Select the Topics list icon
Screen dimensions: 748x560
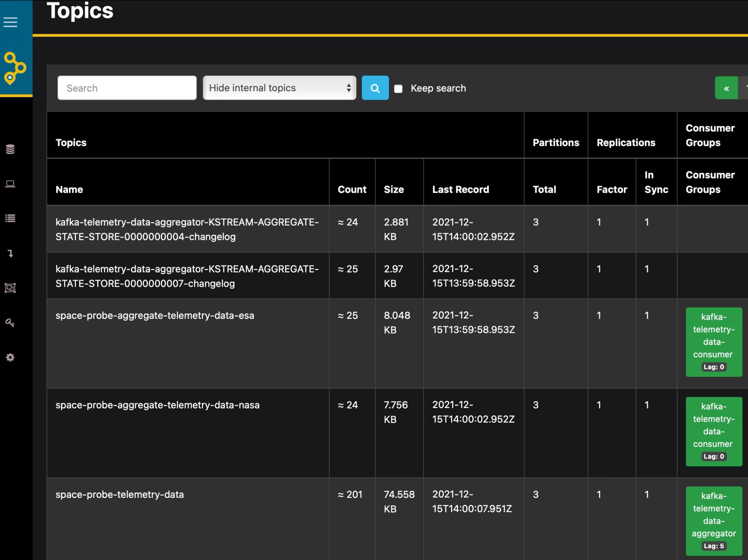tap(10, 218)
